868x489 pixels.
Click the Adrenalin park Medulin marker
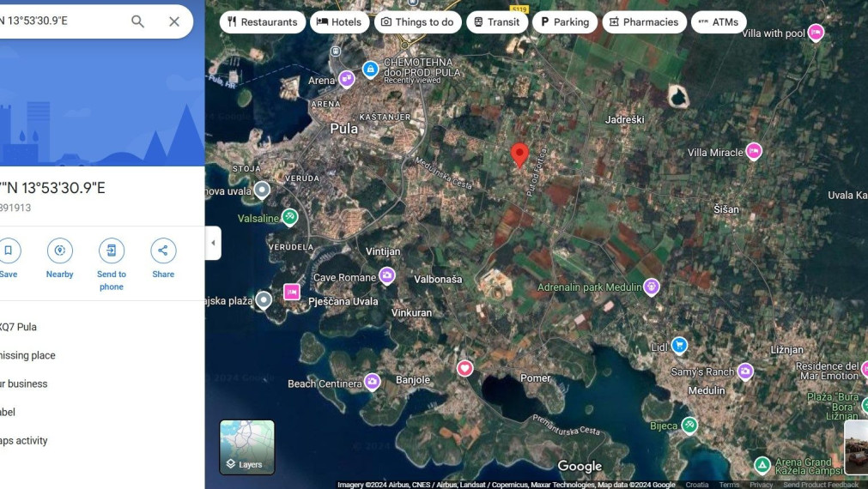tap(652, 287)
